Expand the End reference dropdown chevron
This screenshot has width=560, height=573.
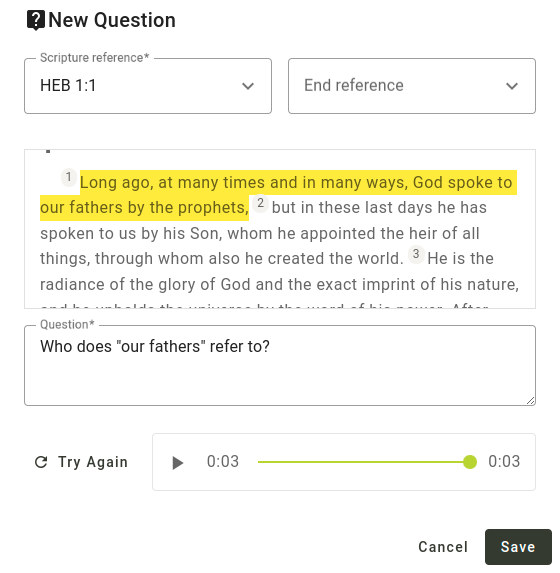pyautogui.click(x=512, y=86)
